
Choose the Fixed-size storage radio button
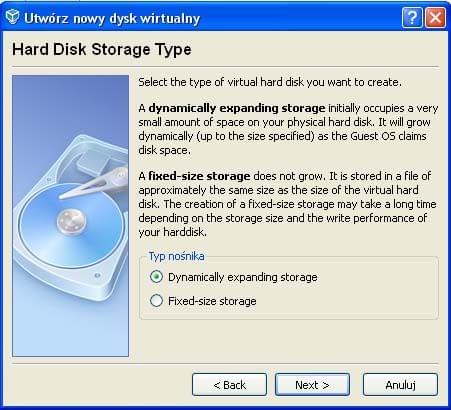(x=156, y=301)
